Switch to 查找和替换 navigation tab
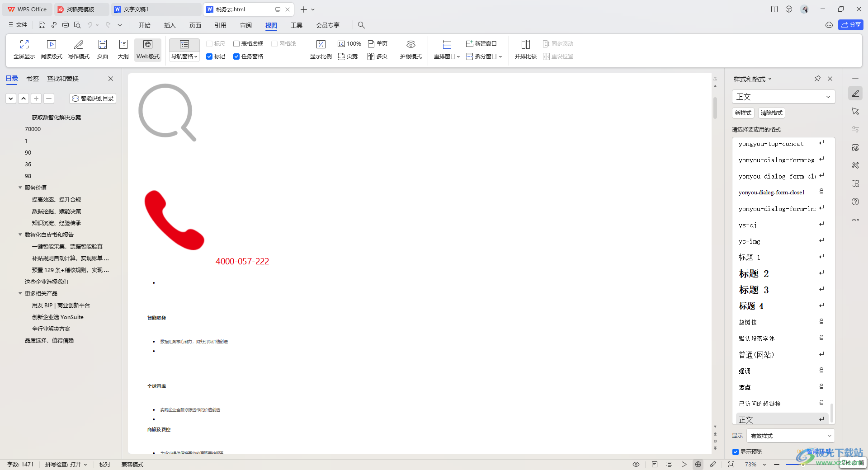Screen dimensions: 868x470 [x=63, y=79]
